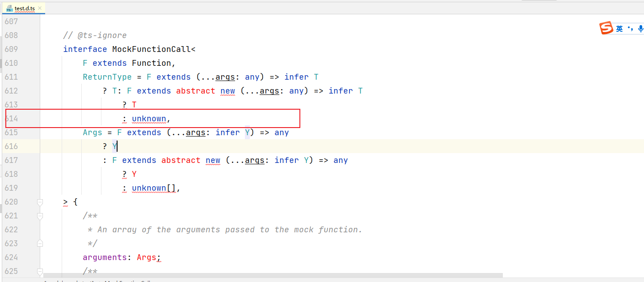Toggle the 英 Chinese/English language indicator

coord(619,28)
